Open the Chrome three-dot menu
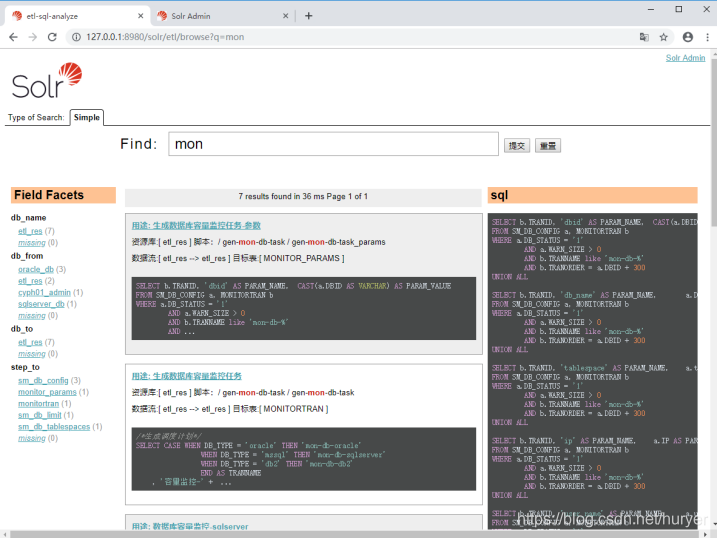 707,37
